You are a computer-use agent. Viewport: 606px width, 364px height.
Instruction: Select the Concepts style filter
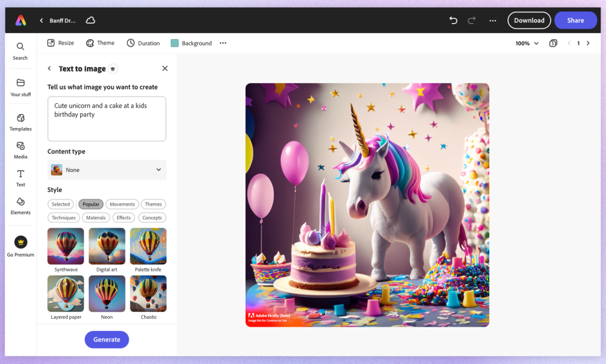152,218
